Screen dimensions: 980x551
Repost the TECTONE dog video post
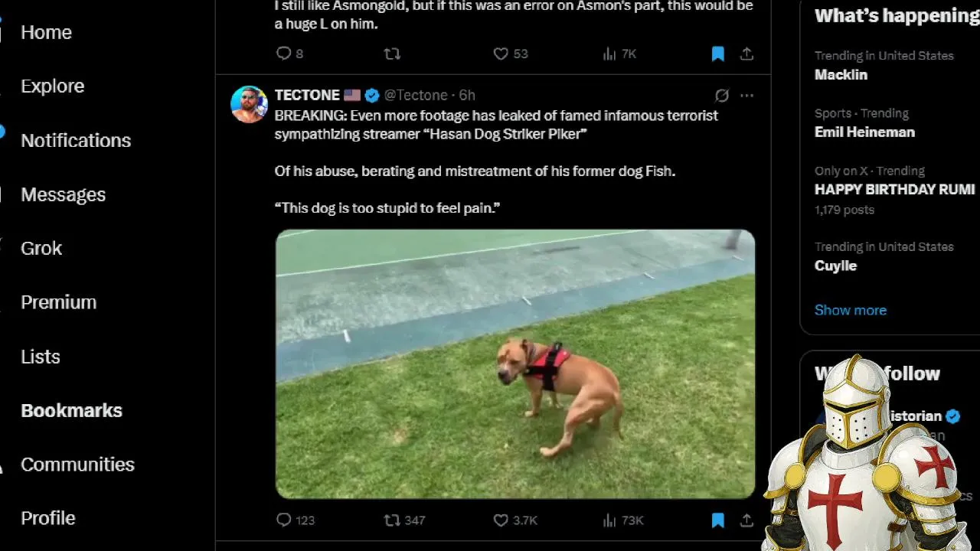(x=392, y=520)
